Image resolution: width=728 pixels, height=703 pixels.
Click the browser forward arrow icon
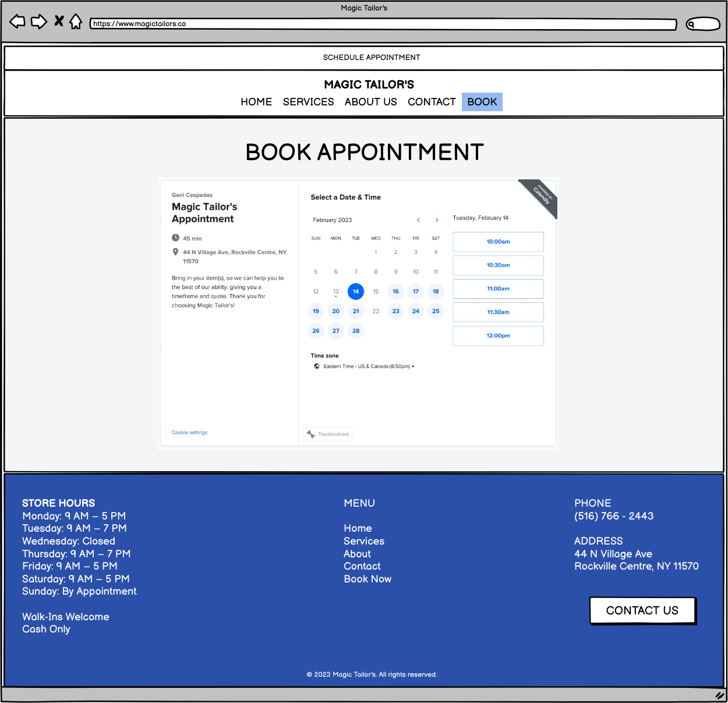38,21
